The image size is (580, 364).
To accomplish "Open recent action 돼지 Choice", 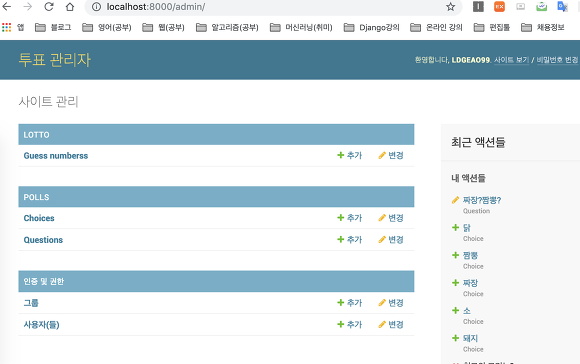I will point(470,338).
